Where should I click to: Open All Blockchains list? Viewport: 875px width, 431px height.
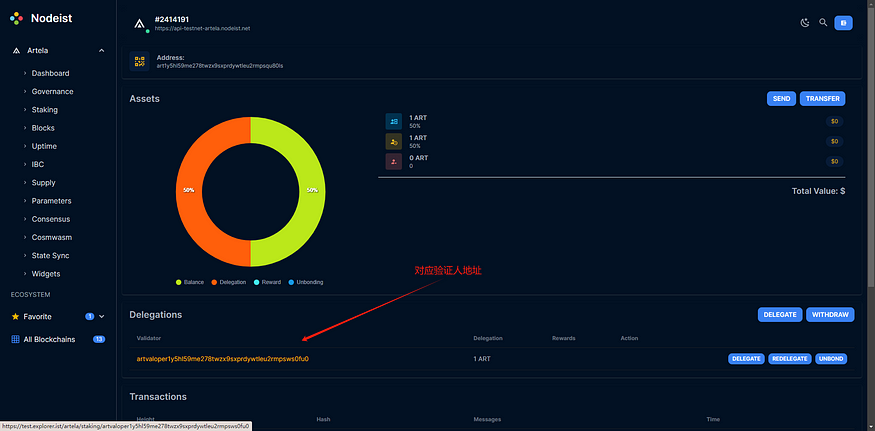(x=49, y=339)
